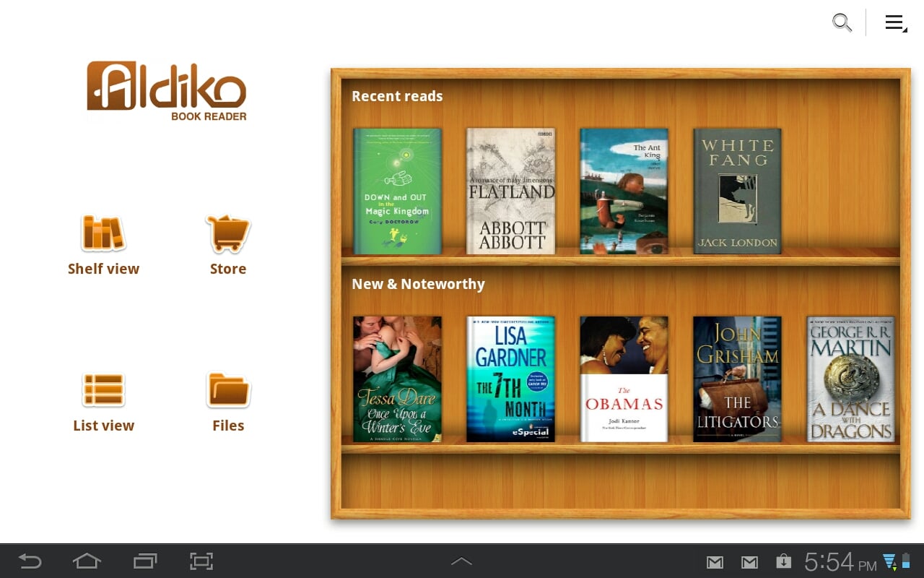Open the search function
The height and width of the screenshot is (578, 924).
click(842, 22)
